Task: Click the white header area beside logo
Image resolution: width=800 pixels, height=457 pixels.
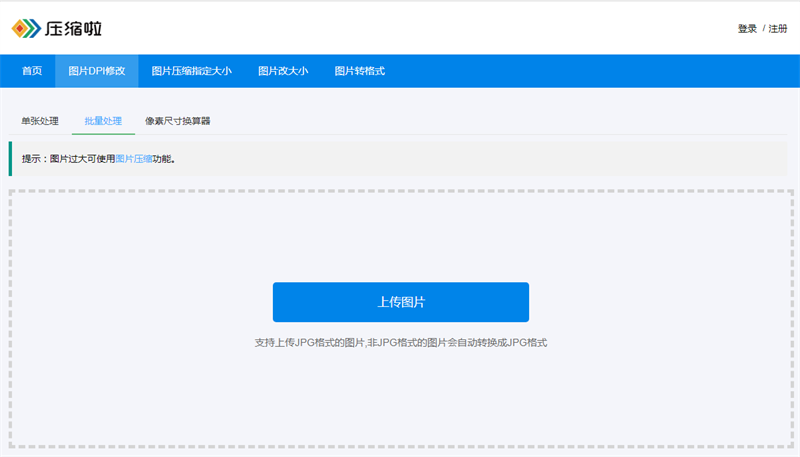Action: 408,29
